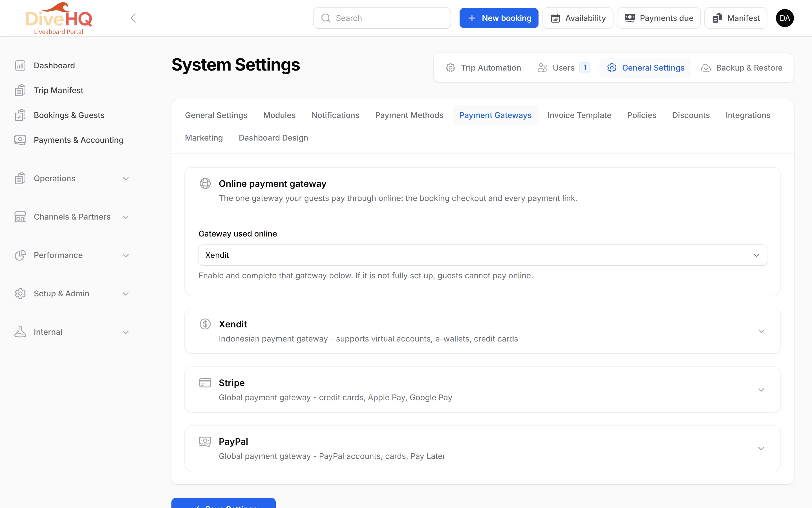This screenshot has width=812, height=508.
Task: Click the PayPal card title text
Action: click(233, 441)
